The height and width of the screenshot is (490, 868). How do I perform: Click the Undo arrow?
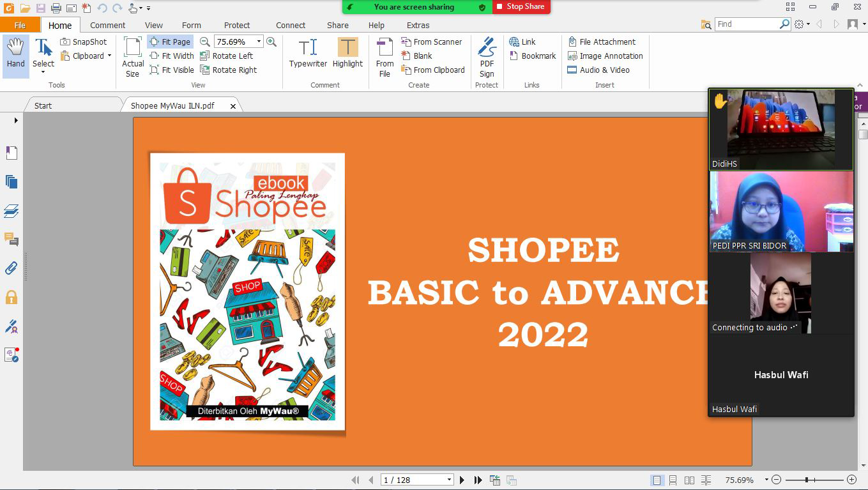tap(102, 8)
